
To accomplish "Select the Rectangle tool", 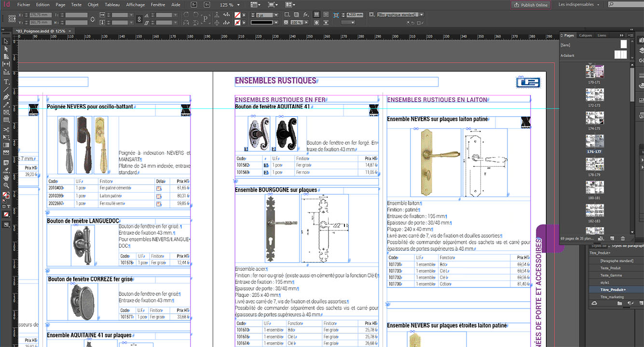I will click(6, 120).
